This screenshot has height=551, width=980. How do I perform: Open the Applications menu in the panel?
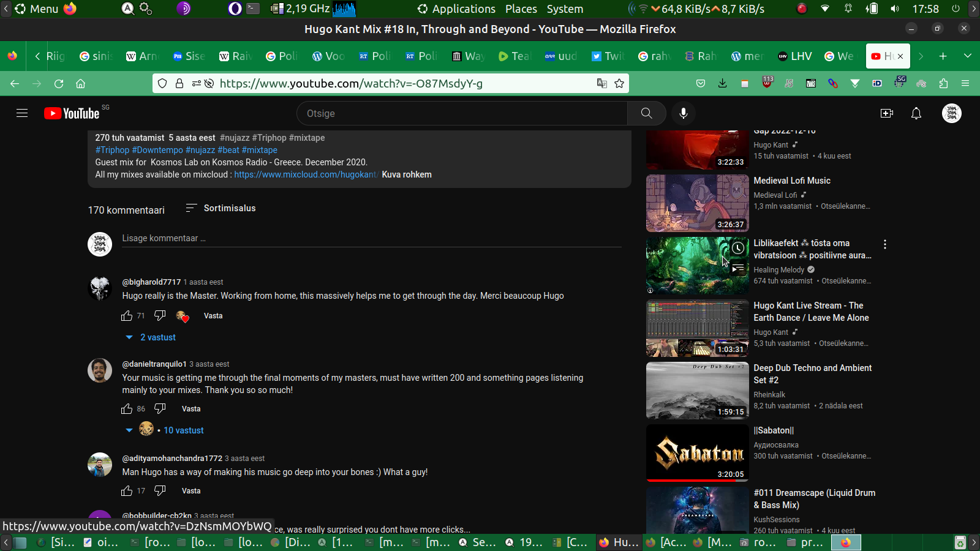[456, 9]
